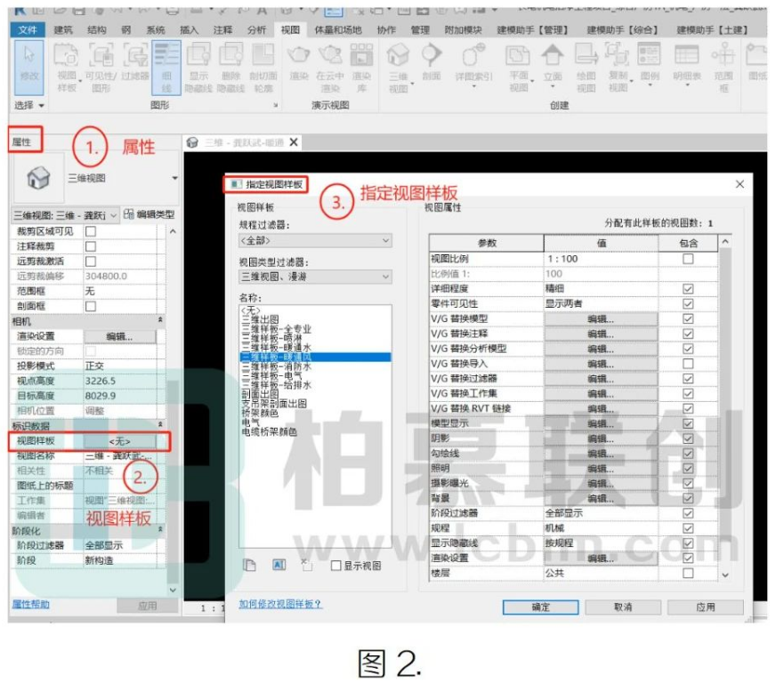Click the 显示隐藏线 ribbon icon
Image resolution: width=784 pixels, height=691 pixels.
click(x=198, y=68)
